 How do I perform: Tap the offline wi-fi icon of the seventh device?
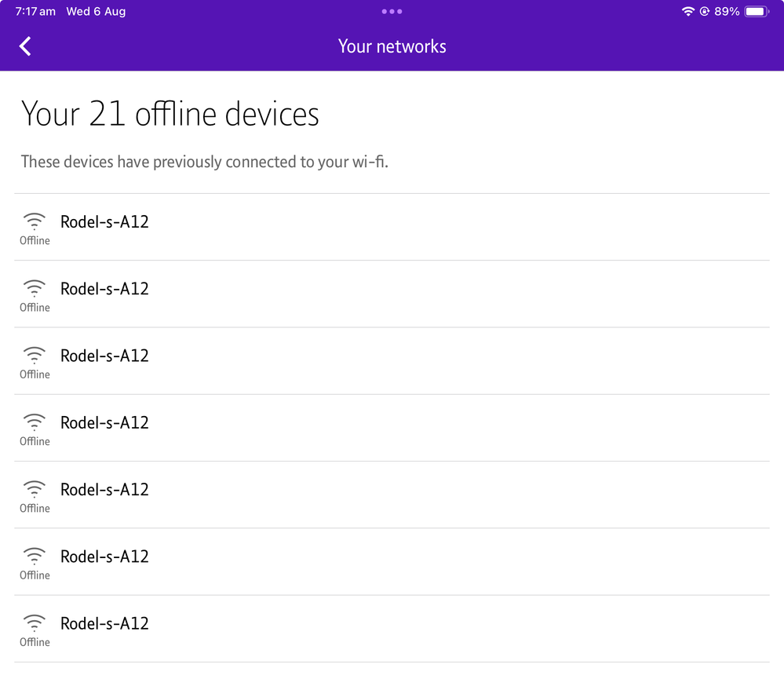35,622
